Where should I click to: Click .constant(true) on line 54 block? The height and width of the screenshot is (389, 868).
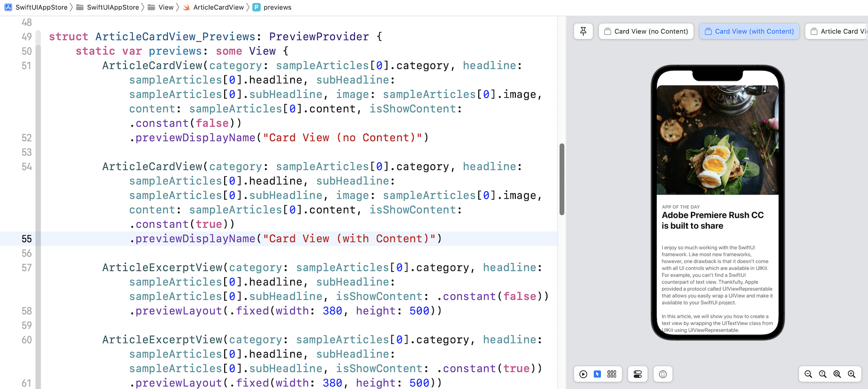182,224
